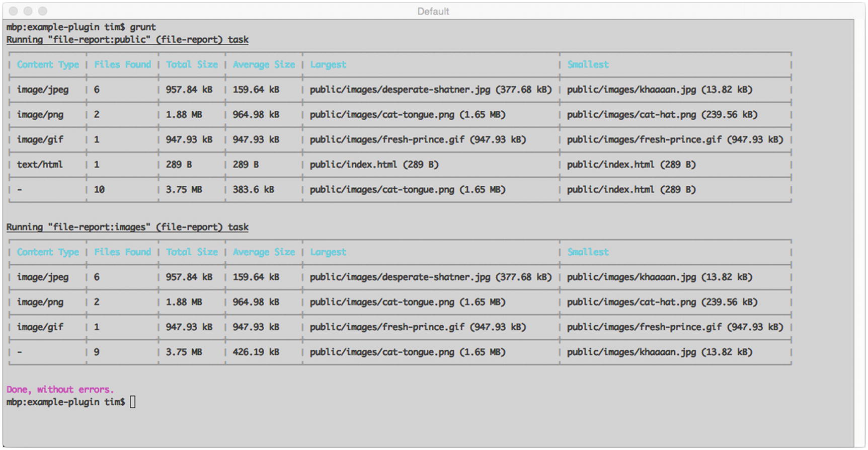
Task: Click the cursor at the bottom prompt
Action: pos(132,402)
